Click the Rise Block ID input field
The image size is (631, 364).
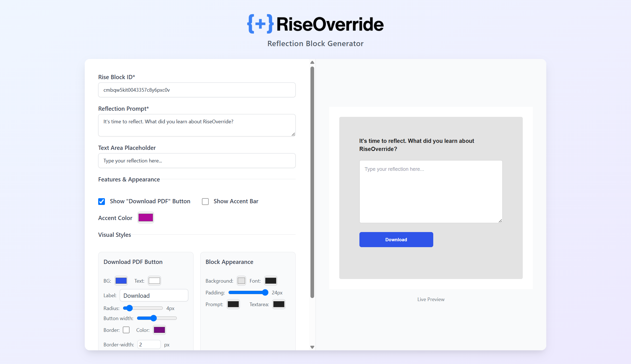tap(197, 90)
